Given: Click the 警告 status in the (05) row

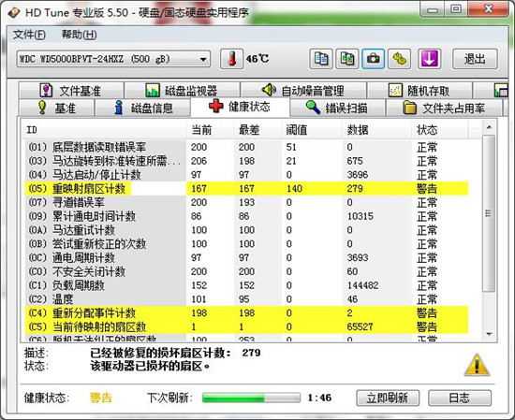Looking at the screenshot, I should (427, 188).
